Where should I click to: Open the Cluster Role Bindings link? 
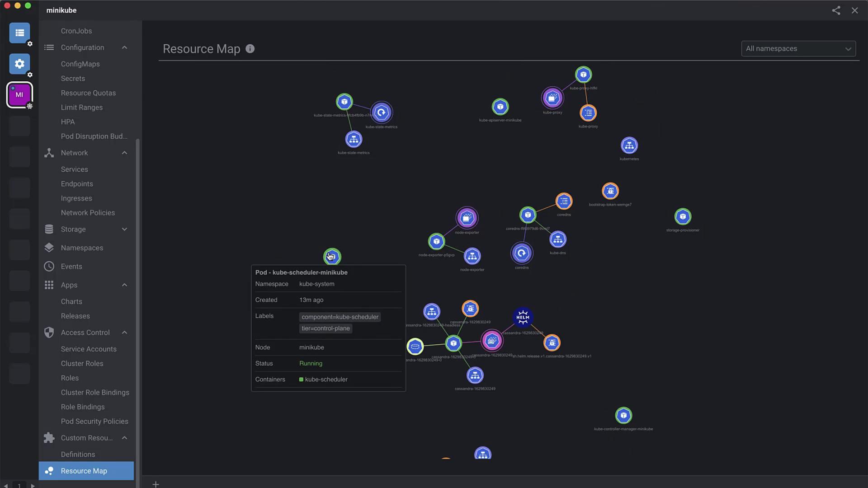(95, 393)
